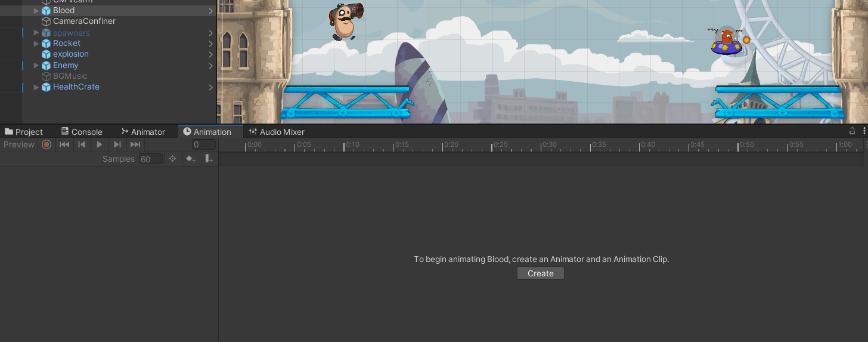
Task: Click the Create button for Blood animation
Action: pos(541,273)
